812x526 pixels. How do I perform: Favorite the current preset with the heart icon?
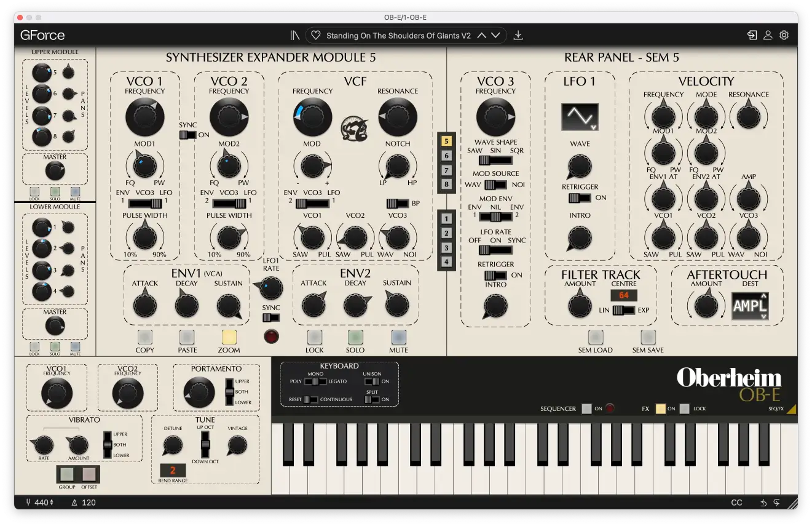click(x=316, y=36)
